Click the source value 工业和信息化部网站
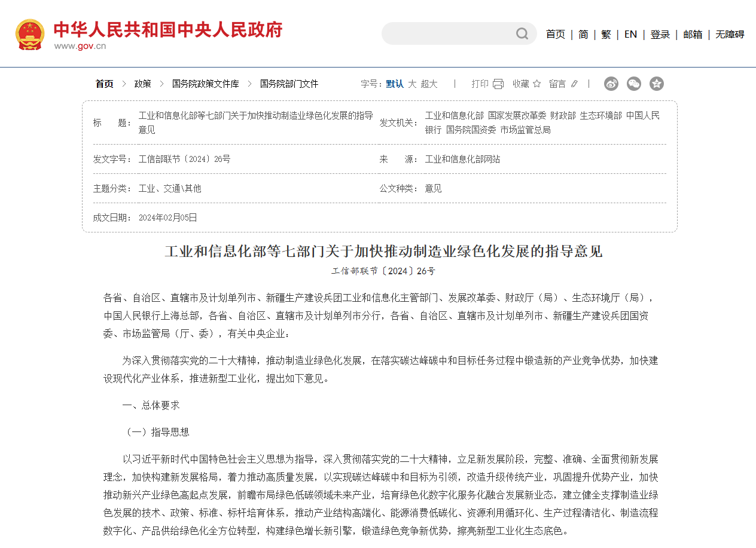The height and width of the screenshot is (548, 756). coord(462,159)
